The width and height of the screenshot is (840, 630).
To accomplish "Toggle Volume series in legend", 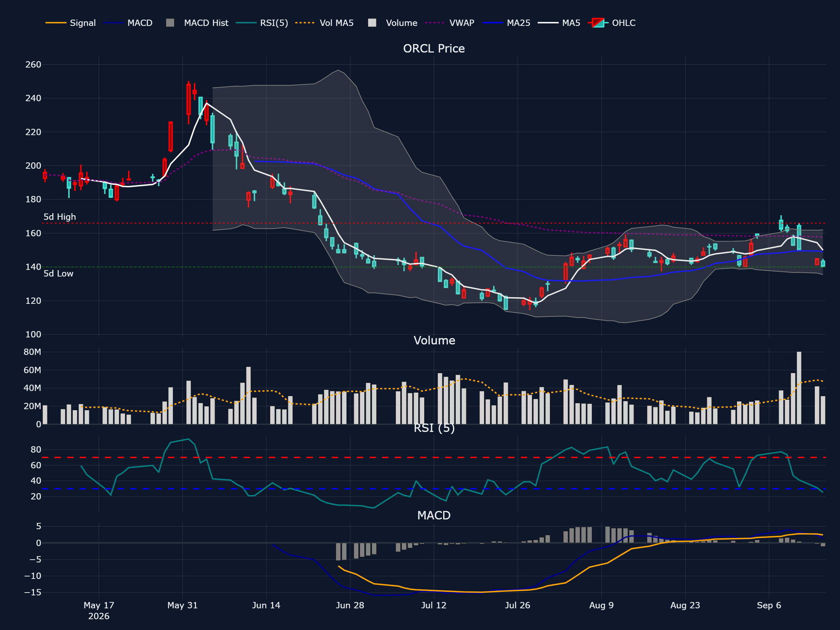I will coord(393,23).
